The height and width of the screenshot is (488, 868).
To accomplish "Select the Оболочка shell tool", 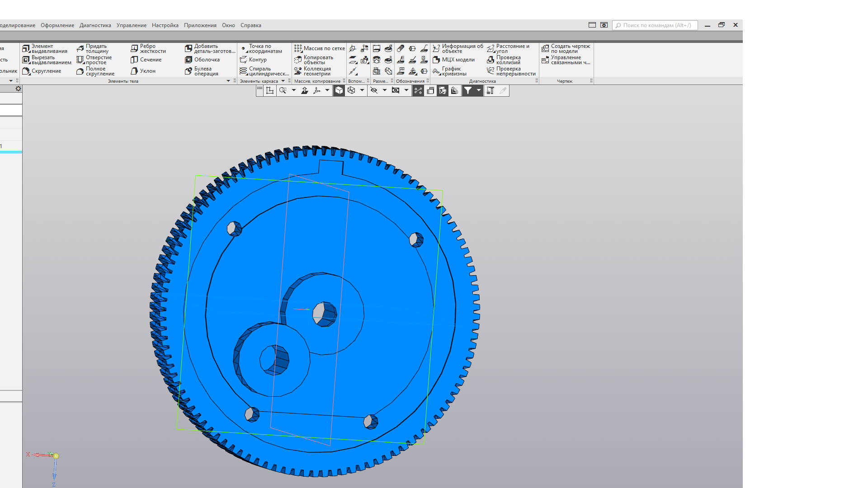I will (x=203, y=60).
